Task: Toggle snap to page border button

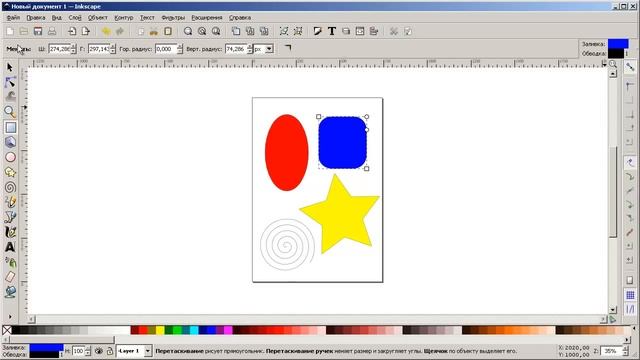Action: tap(630, 280)
